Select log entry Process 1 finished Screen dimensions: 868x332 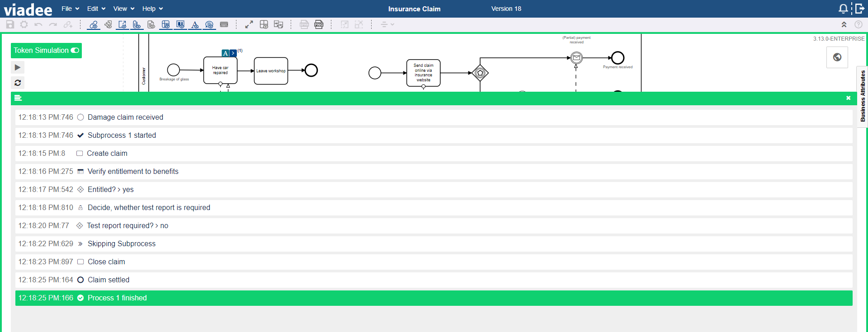434,298
